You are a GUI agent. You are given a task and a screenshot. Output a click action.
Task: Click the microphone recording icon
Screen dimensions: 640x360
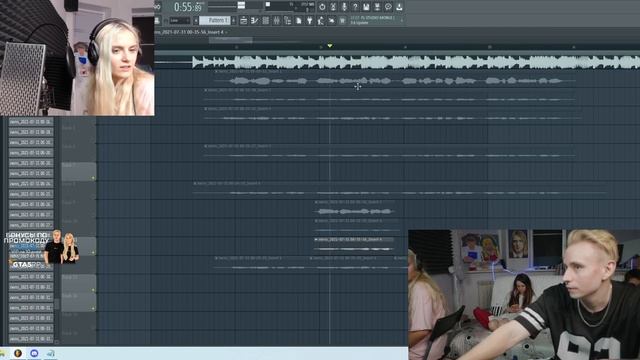[x=344, y=7]
